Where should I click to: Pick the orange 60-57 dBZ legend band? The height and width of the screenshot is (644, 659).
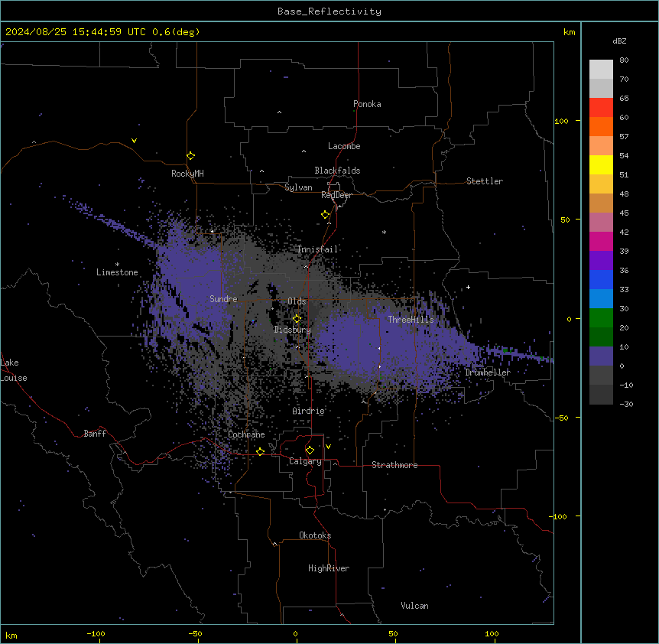click(x=601, y=126)
